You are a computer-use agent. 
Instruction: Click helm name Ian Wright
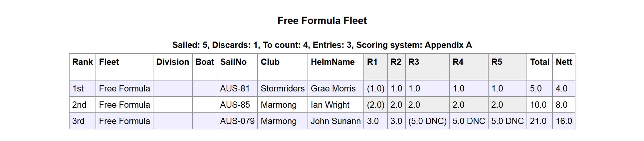tap(330, 105)
